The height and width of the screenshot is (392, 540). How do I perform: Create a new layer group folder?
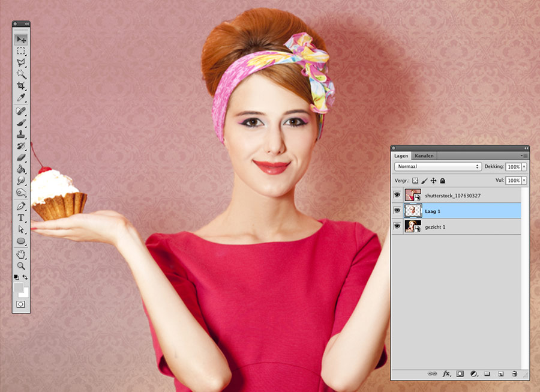coord(487,374)
